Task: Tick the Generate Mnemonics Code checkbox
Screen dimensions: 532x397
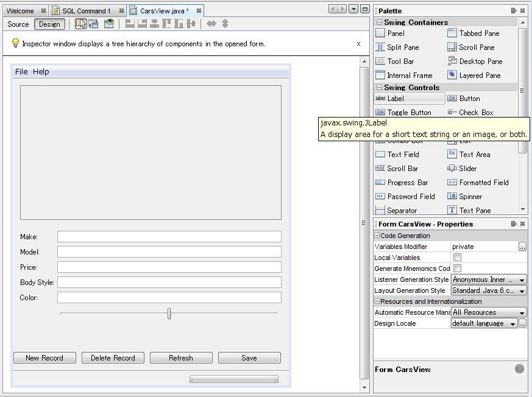Action: [457, 269]
